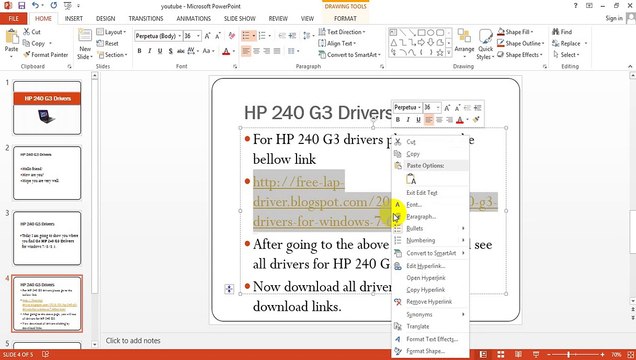Toggle Underline in ribbon Font group

160,51
